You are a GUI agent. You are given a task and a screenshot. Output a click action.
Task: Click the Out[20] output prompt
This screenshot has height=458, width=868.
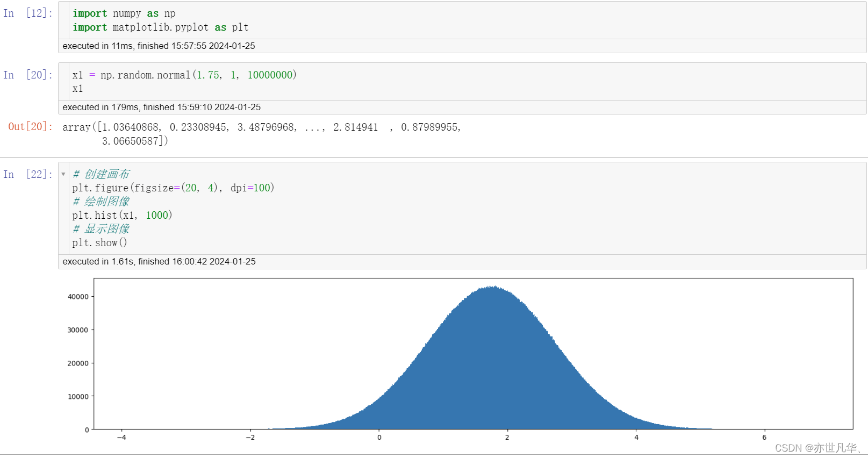[31, 127]
